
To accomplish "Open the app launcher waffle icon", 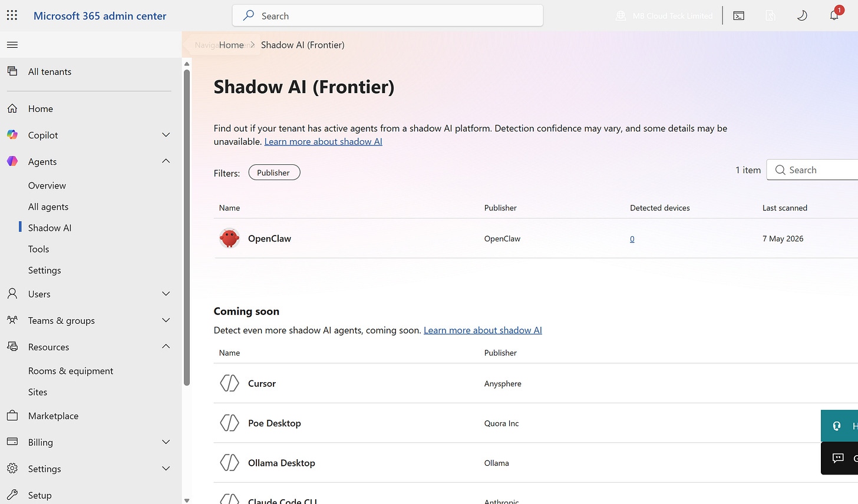I will pos(12,16).
